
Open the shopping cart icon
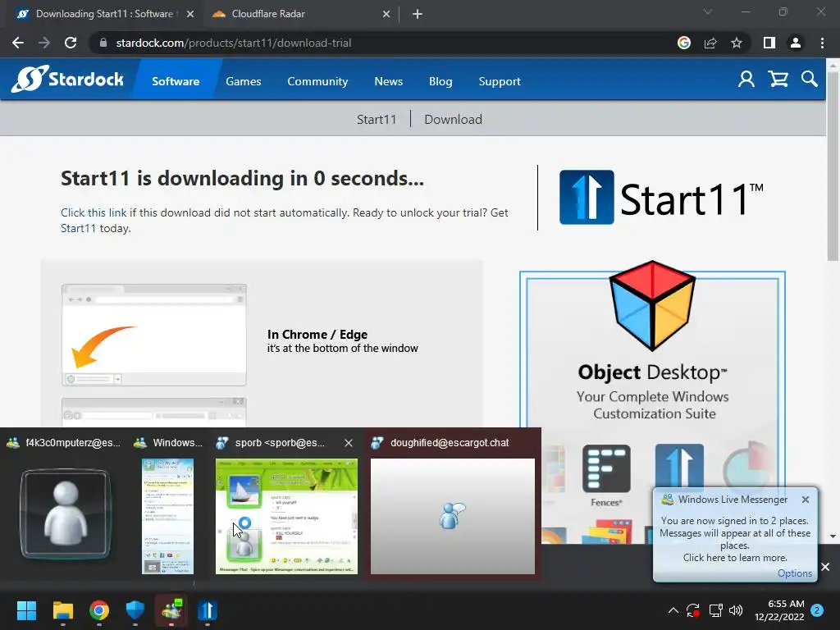(x=778, y=80)
